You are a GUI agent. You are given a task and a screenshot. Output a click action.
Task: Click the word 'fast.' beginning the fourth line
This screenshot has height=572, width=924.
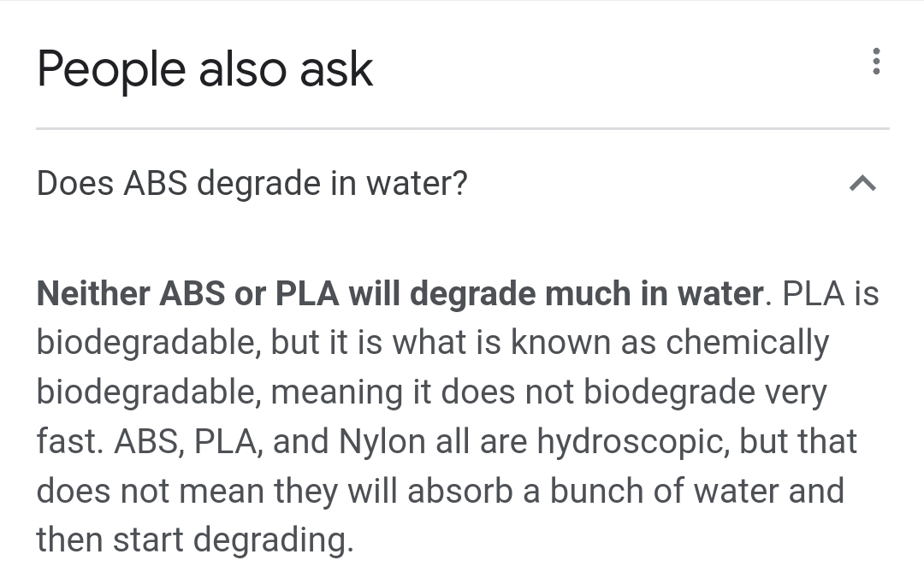coord(70,442)
